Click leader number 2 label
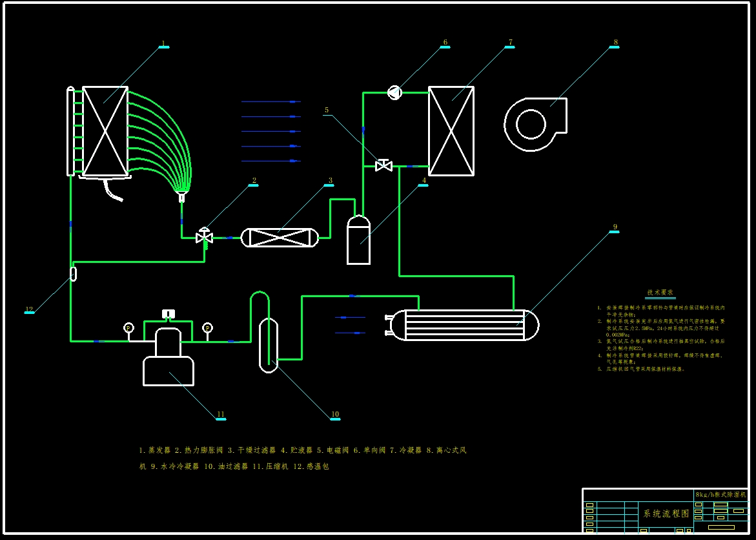756x540 pixels. [x=254, y=180]
